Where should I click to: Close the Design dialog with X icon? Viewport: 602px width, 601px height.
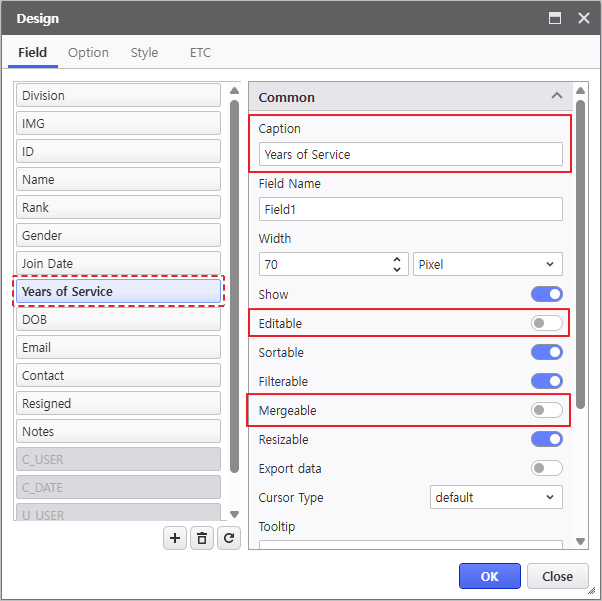point(582,18)
